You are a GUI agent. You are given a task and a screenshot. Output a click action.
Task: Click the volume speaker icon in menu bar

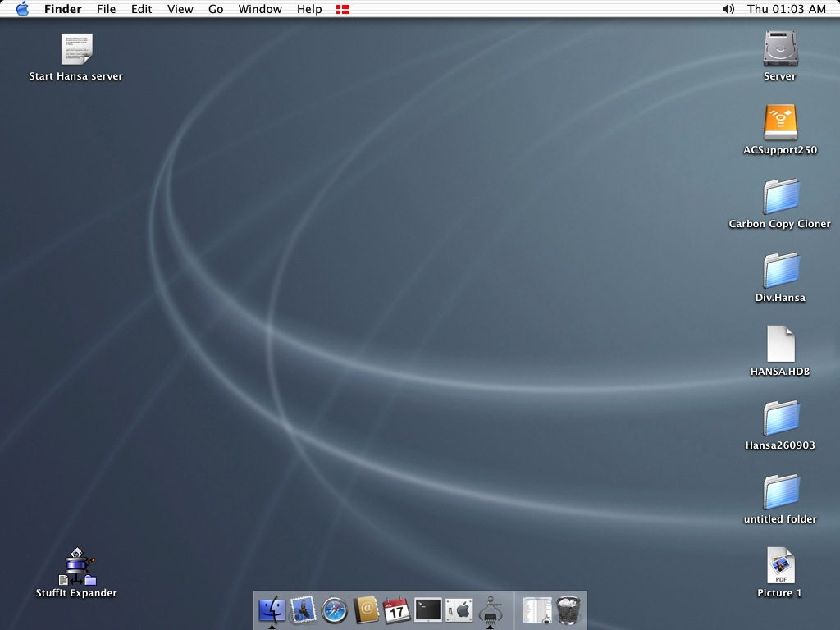click(x=728, y=9)
